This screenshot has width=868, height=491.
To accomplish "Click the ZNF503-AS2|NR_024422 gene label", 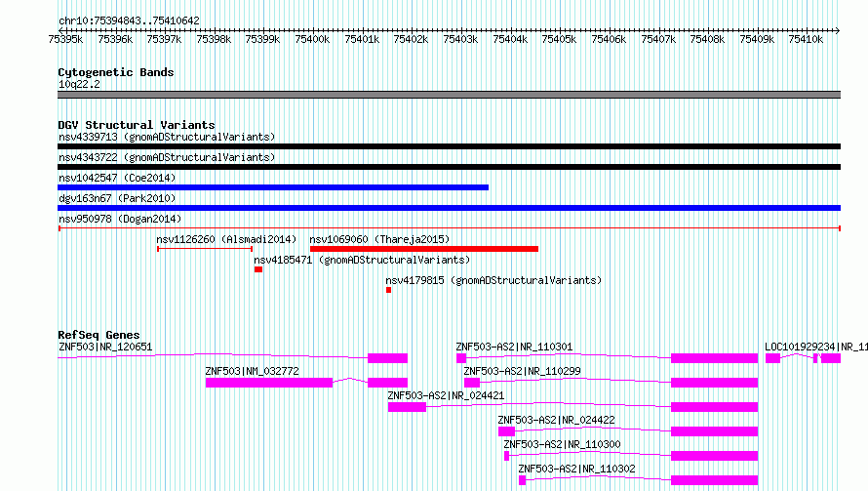I will click(x=556, y=420).
